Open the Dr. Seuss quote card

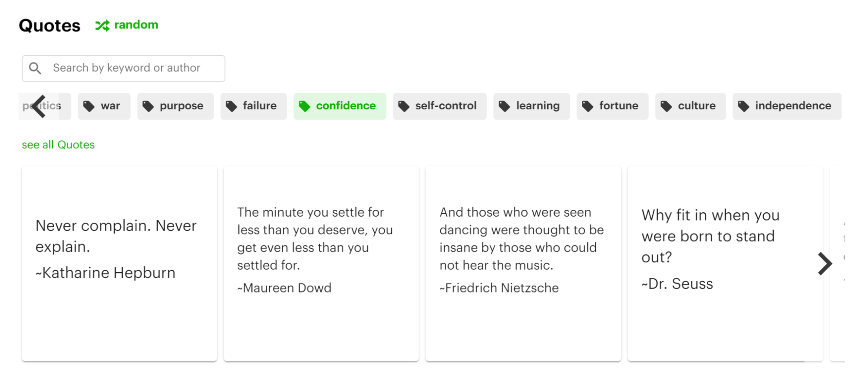coord(725,264)
